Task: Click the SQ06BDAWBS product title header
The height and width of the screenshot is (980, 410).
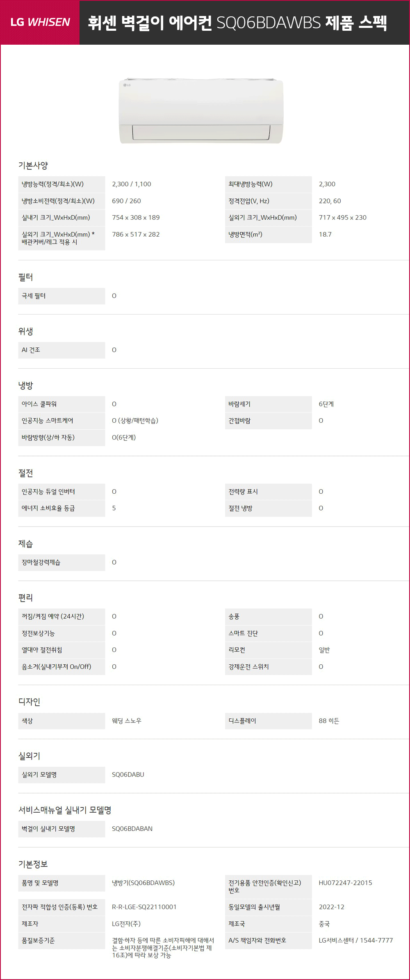Action: pyautogui.click(x=237, y=23)
